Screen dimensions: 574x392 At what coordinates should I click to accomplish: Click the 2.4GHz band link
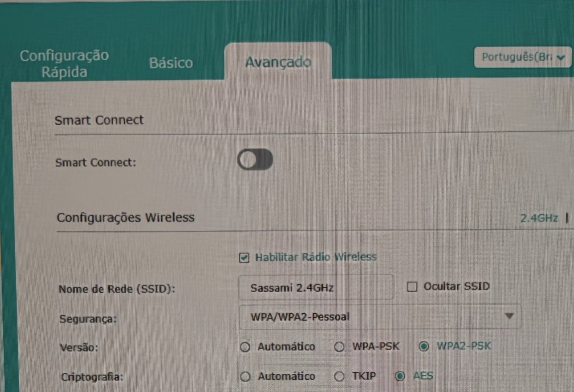click(x=539, y=218)
